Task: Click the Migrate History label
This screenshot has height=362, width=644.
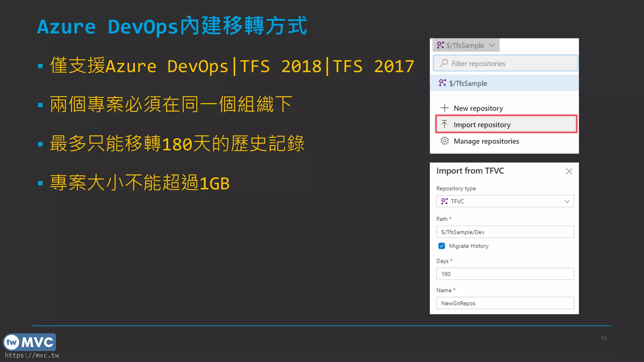Action: [x=469, y=246]
